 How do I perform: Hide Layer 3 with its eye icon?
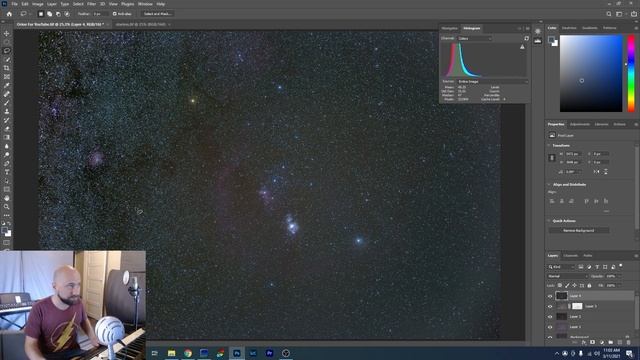point(550,306)
